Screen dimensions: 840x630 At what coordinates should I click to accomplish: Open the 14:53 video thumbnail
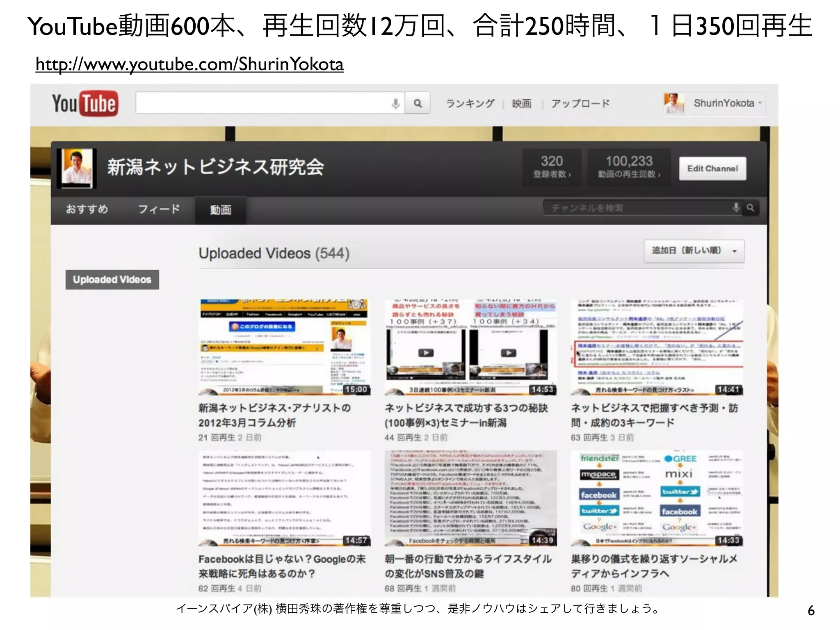click(x=470, y=347)
